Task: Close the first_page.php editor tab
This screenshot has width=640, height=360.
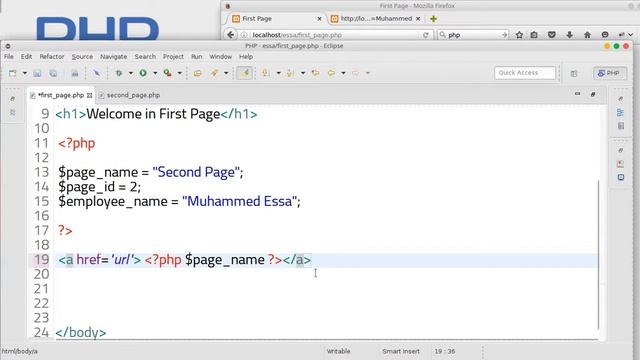Action: coord(89,96)
